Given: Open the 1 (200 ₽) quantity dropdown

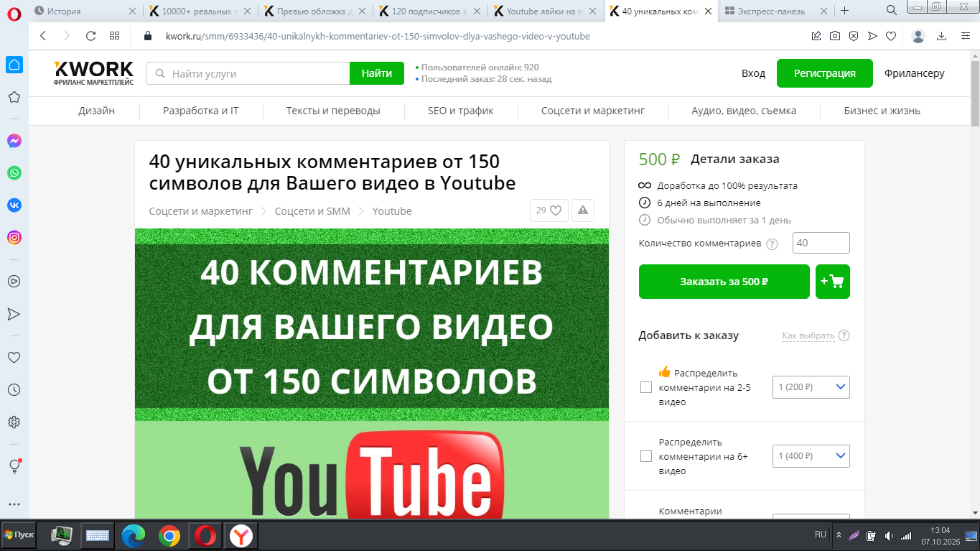Looking at the screenshot, I should pyautogui.click(x=811, y=387).
